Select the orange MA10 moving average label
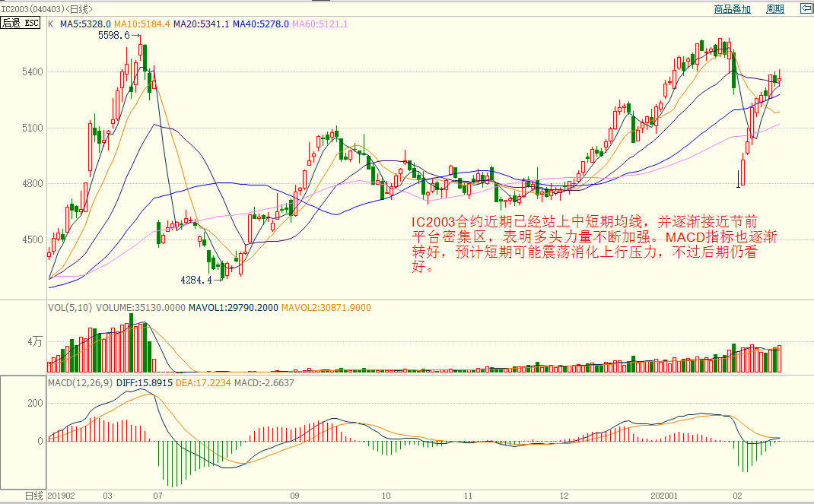814x504 pixels. tap(142, 24)
